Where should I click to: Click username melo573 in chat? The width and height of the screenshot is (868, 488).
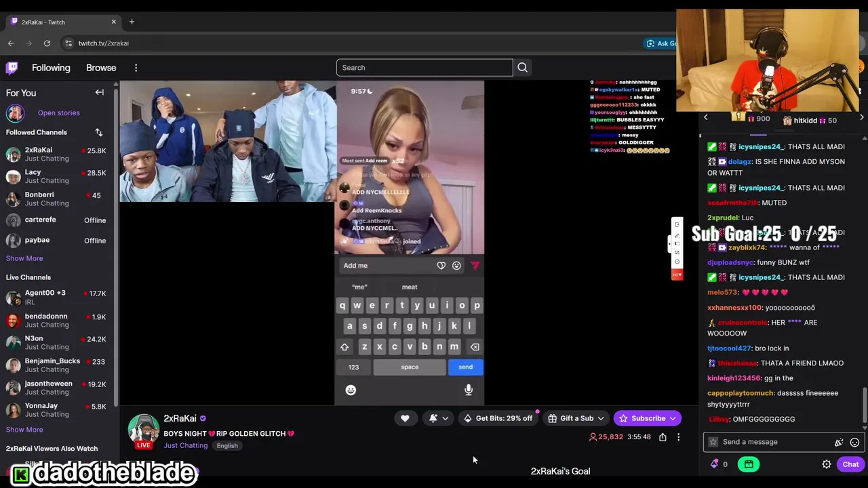722,293
